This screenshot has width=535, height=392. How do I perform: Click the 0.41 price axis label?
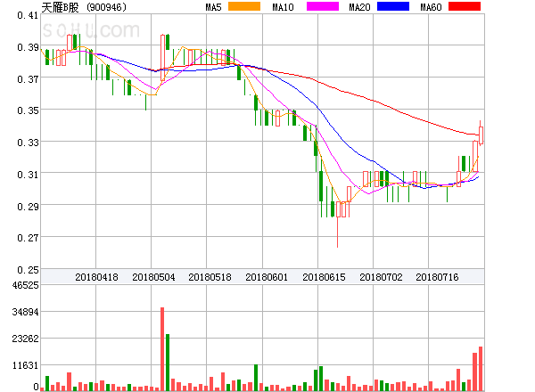coord(28,15)
